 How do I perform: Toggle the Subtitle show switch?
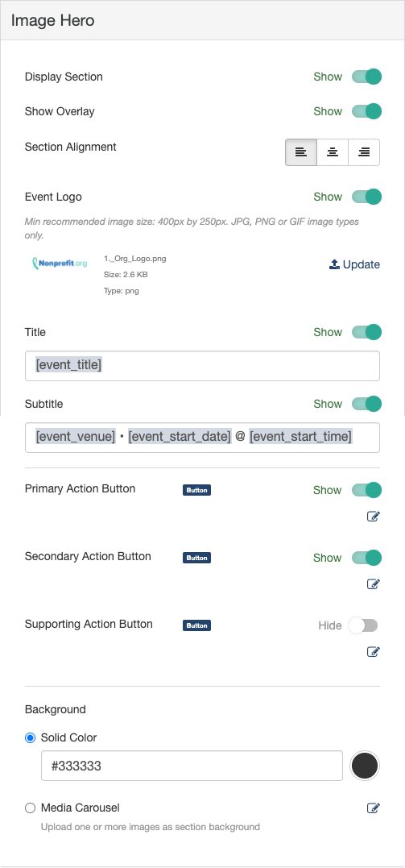(x=367, y=404)
